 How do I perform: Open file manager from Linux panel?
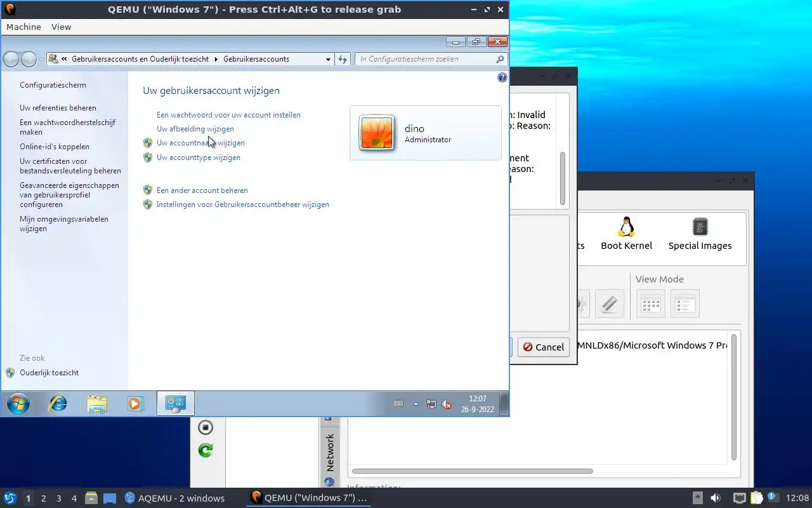[x=91, y=498]
